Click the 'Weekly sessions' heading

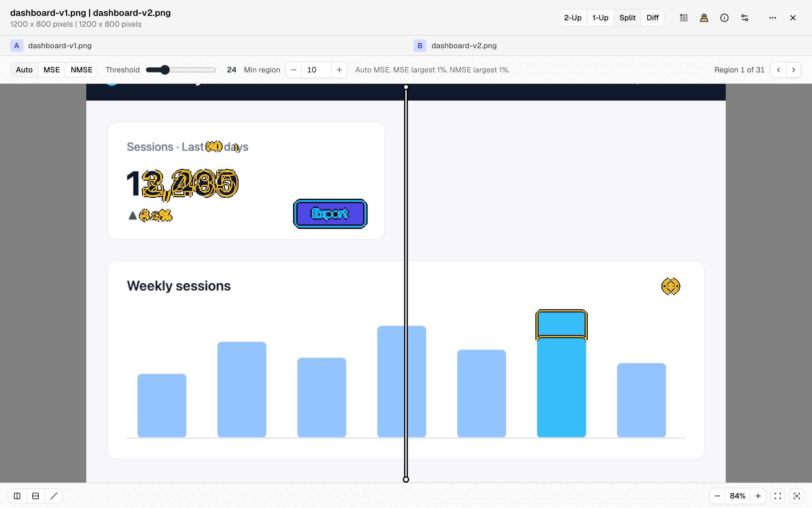179,286
